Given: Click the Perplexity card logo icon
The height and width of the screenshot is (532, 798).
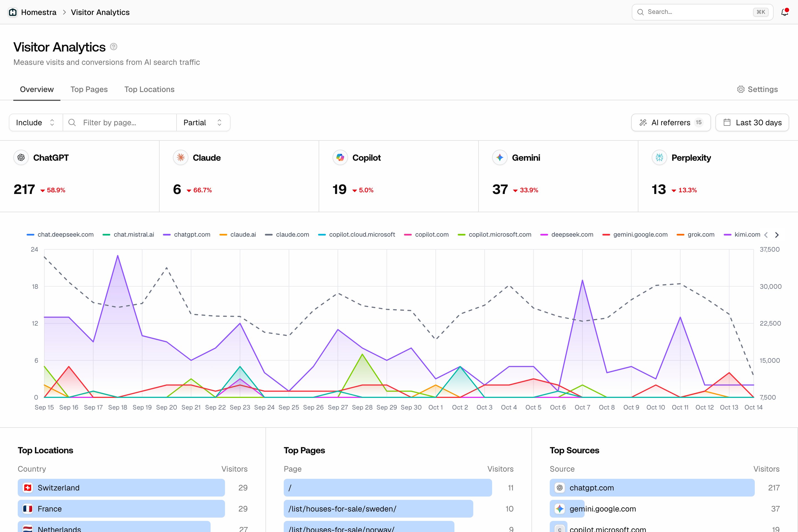Looking at the screenshot, I should 659,157.
